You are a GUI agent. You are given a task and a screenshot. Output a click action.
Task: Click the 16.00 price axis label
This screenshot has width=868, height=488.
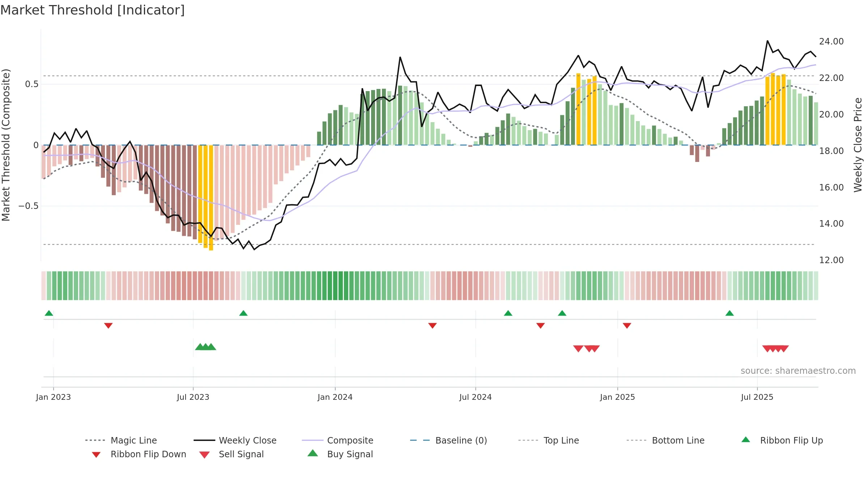click(831, 188)
